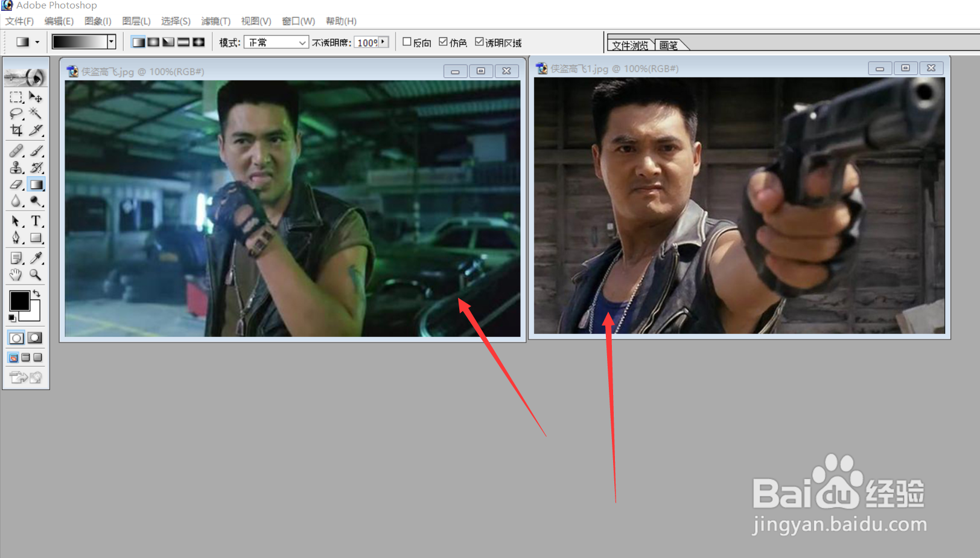The height and width of the screenshot is (558, 980).
Task: Expand the gradient picker dropdown arrow
Action: pos(112,42)
